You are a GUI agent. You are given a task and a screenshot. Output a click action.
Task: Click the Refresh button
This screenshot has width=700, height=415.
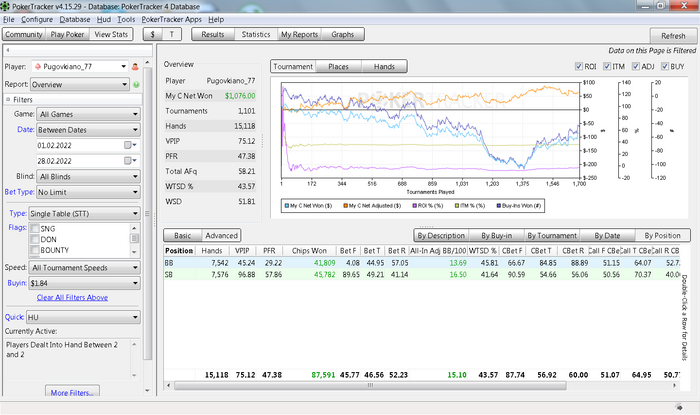tap(673, 36)
